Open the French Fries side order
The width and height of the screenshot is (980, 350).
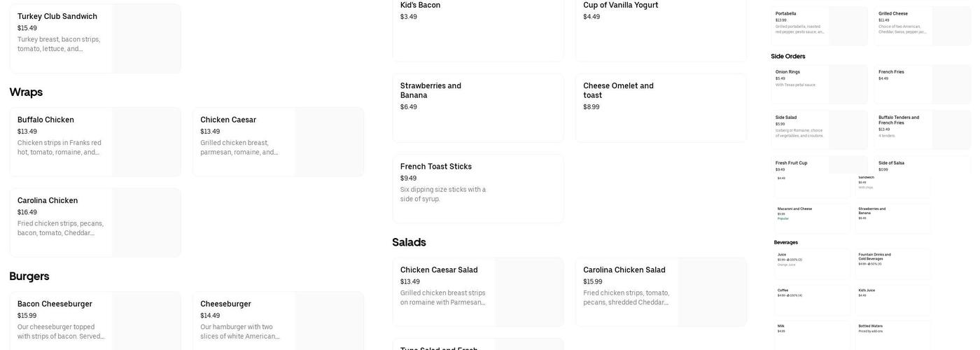[x=904, y=84]
